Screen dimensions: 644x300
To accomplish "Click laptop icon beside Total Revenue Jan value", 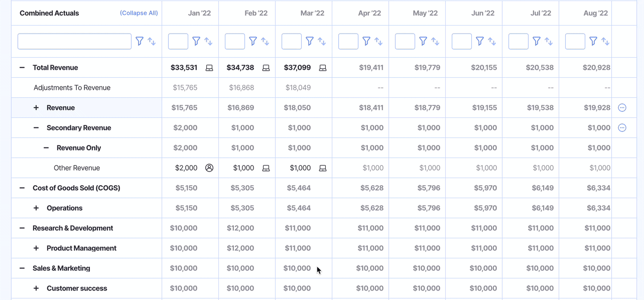I will (209, 68).
